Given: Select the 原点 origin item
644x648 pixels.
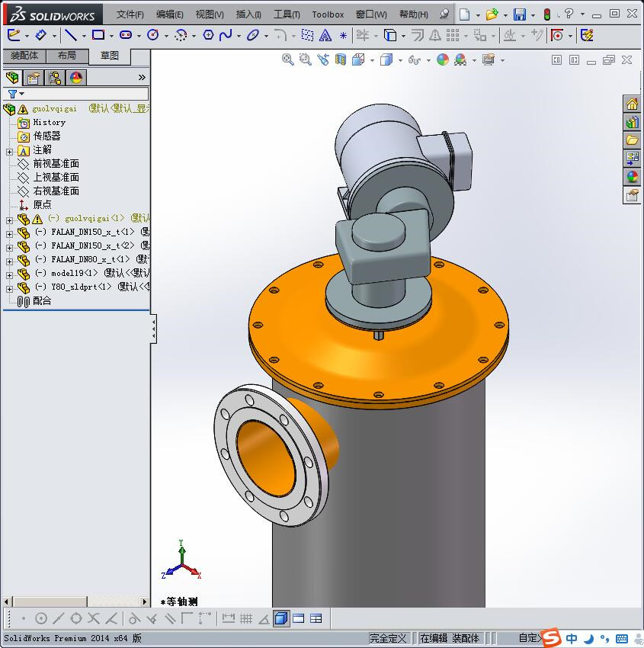Looking at the screenshot, I should (x=42, y=204).
